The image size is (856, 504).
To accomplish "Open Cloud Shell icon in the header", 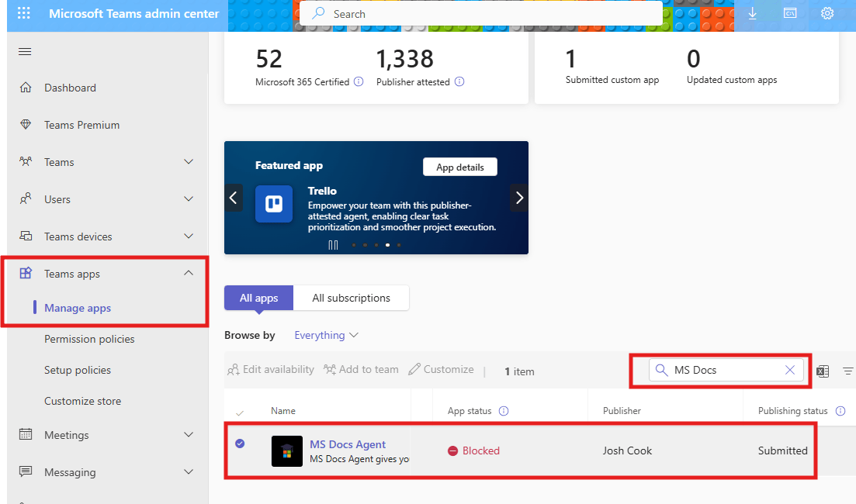I will 790,13.
